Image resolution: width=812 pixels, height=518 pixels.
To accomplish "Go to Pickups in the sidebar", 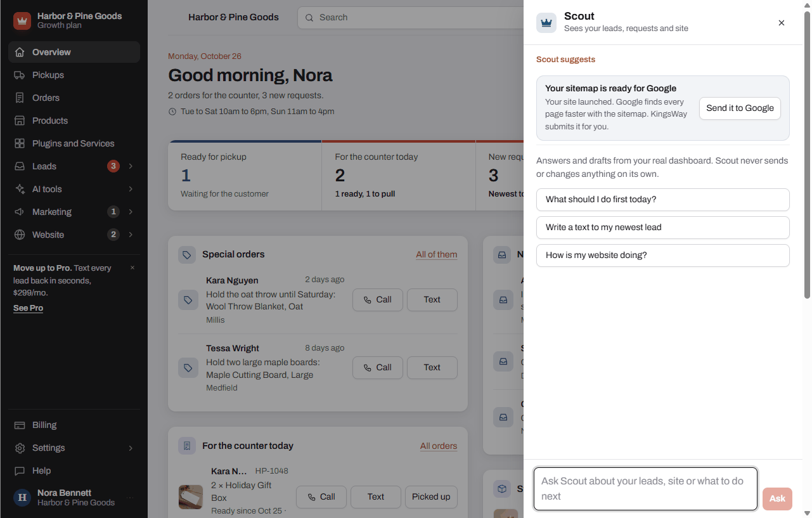I will tap(74, 75).
